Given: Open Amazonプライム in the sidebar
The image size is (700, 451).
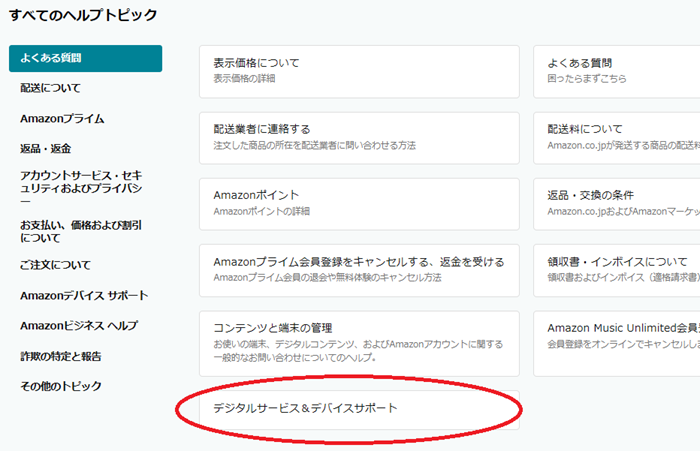Looking at the screenshot, I should point(62,118).
